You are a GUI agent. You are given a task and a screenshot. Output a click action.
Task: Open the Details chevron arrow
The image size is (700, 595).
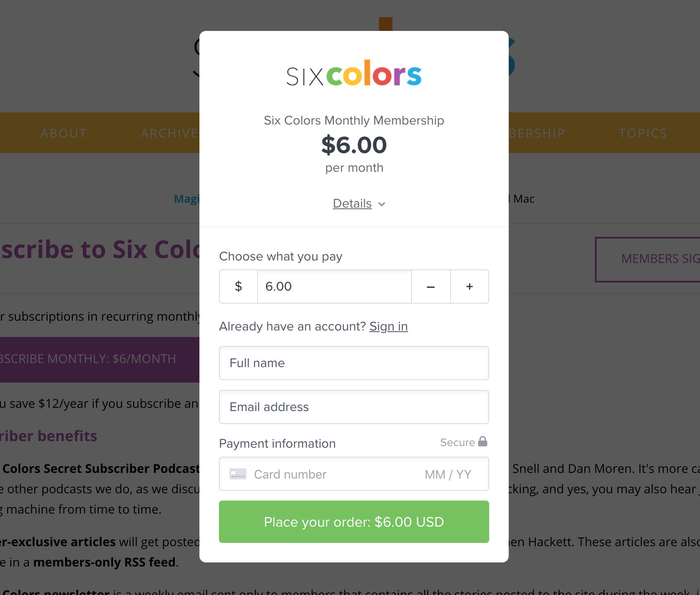[382, 204]
